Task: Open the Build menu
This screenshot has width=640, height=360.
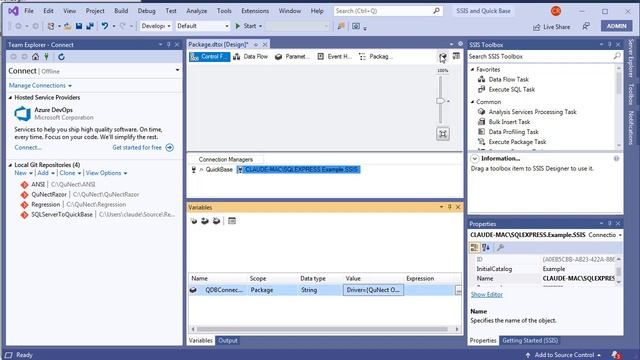Action: click(x=121, y=11)
